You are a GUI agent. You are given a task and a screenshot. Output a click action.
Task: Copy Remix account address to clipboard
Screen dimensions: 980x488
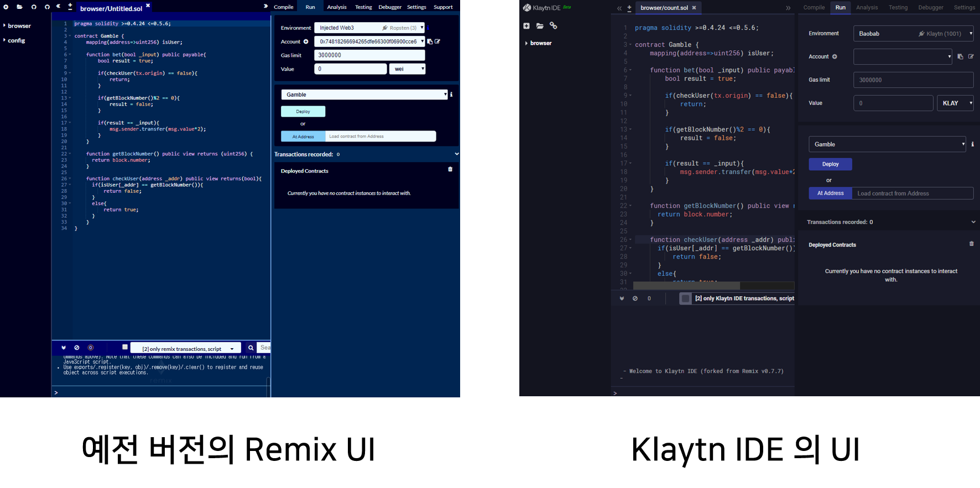(x=430, y=41)
